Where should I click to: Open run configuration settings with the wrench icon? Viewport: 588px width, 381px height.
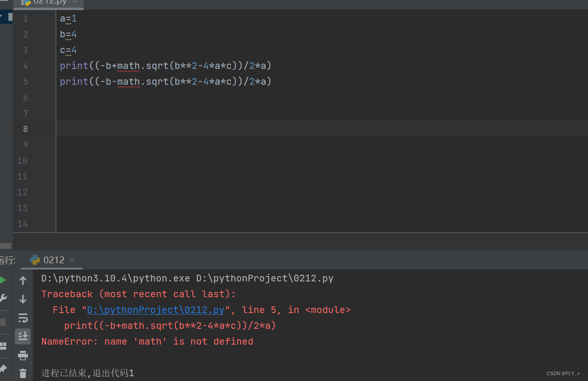(4, 297)
